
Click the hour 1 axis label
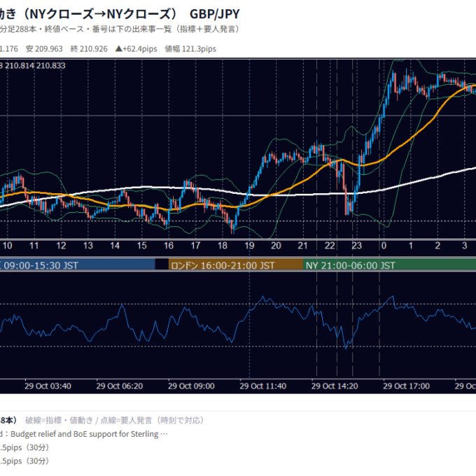pos(411,246)
